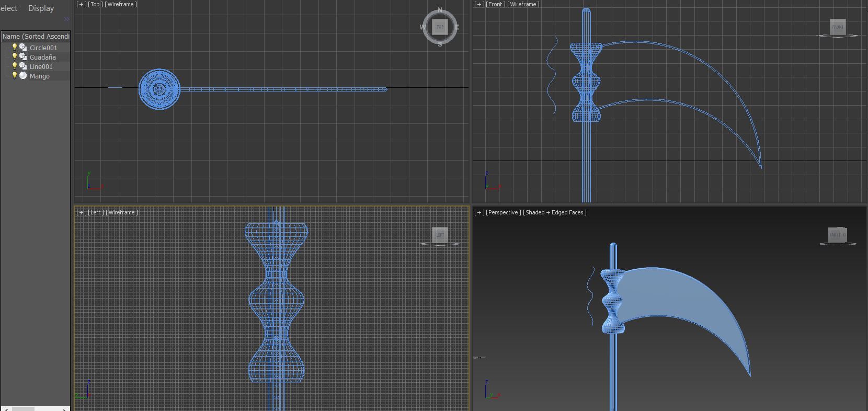This screenshot has height=411, width=868.
Task: Click the object type icon beside Guadaña
Action: [23, 57]
